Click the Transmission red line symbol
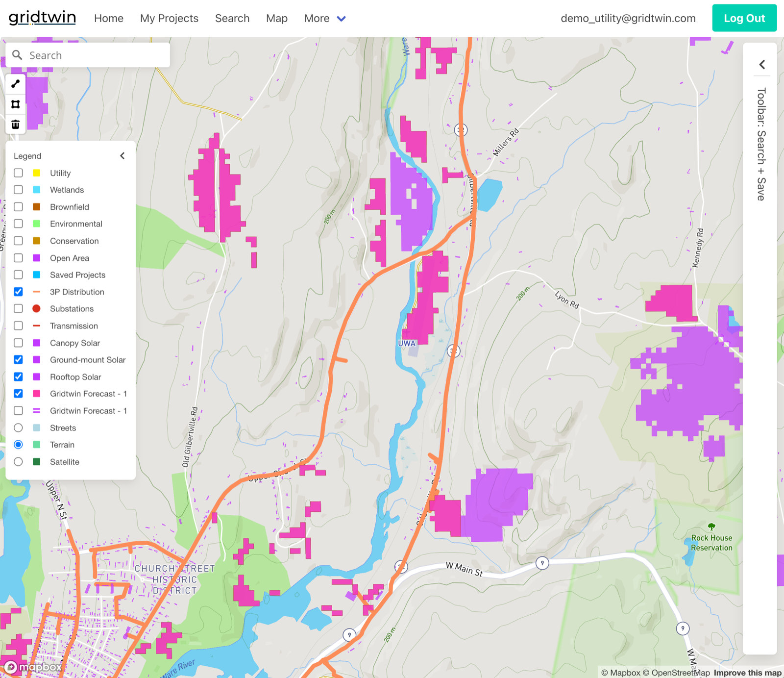This screenshot has height=678, width=784. 36,326
